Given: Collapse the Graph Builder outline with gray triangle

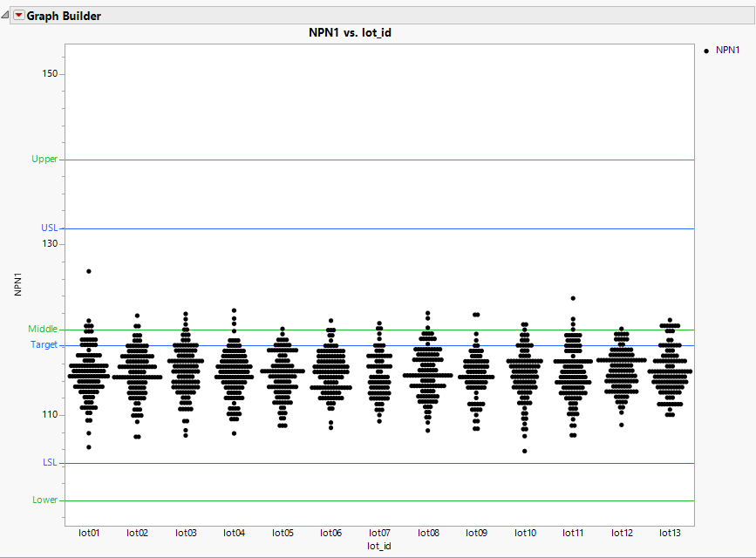Looking at the screenshot, I should coord(5,16).
